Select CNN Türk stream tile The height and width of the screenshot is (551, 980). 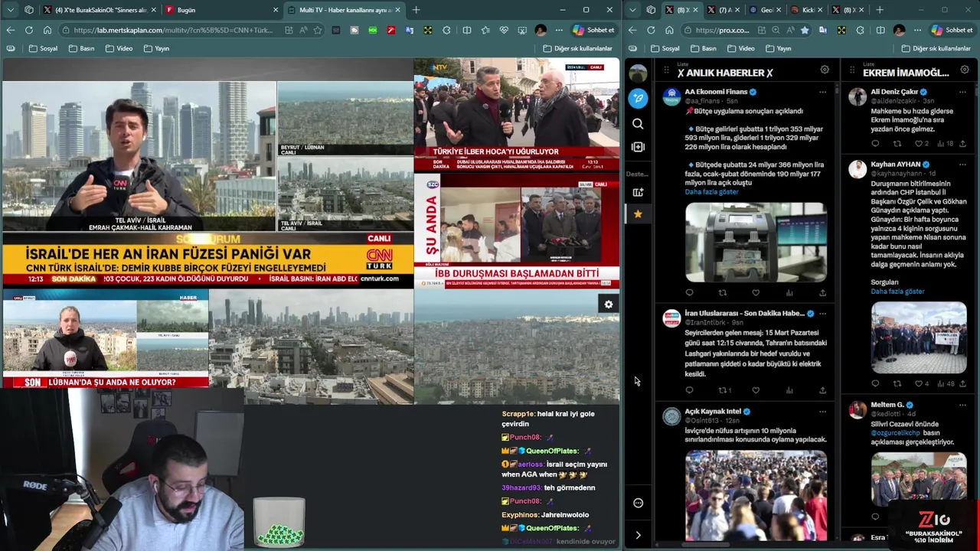(x=207, y=172)
